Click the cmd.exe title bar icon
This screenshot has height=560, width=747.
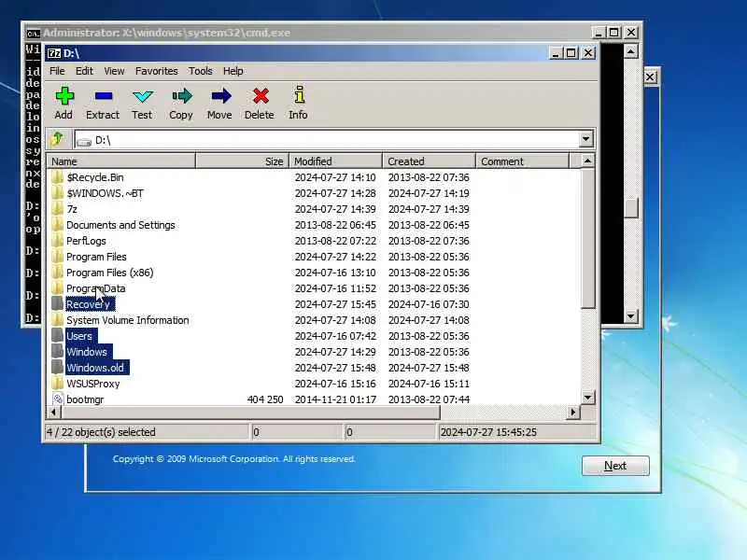click(x=33, y=33)
